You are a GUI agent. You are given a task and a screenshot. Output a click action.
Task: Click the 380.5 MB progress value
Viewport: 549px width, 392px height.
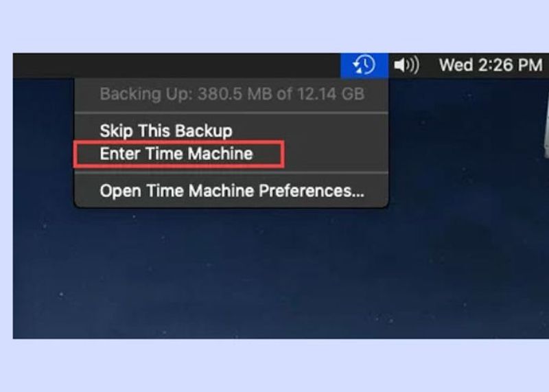point(235,94)
